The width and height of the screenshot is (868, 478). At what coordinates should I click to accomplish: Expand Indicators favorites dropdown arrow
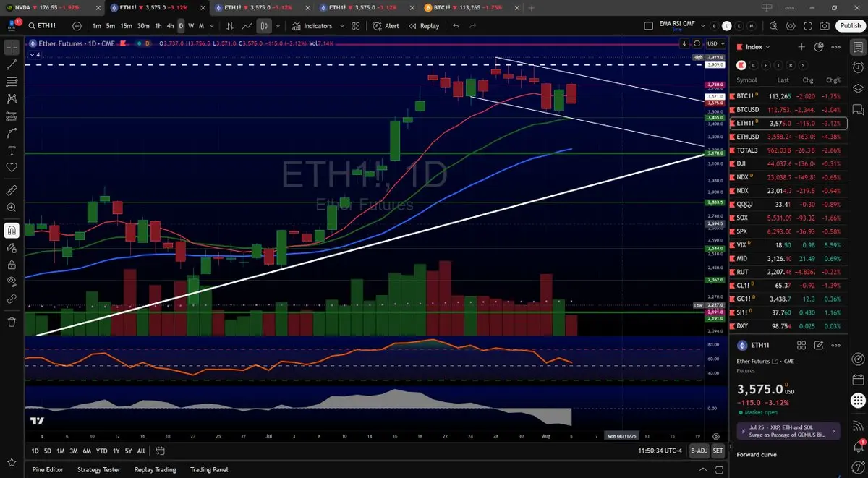coord(341,26)
